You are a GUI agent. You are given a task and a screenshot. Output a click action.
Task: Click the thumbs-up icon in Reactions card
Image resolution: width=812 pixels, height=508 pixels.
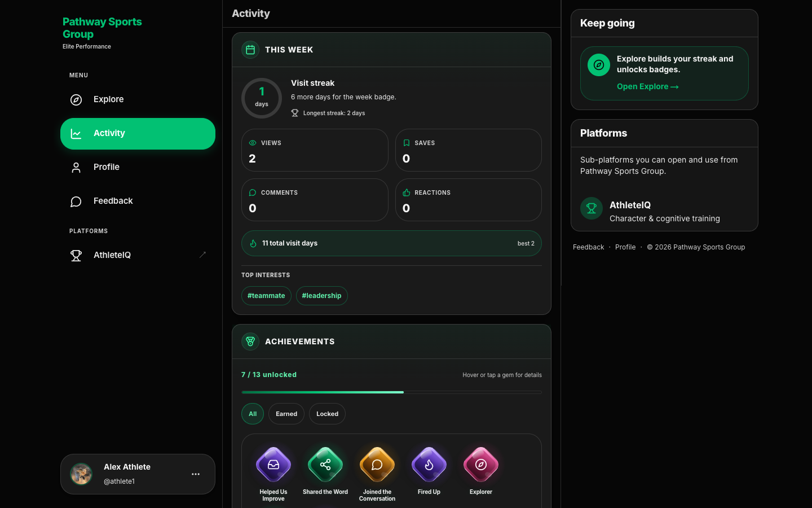click(407, 192)
